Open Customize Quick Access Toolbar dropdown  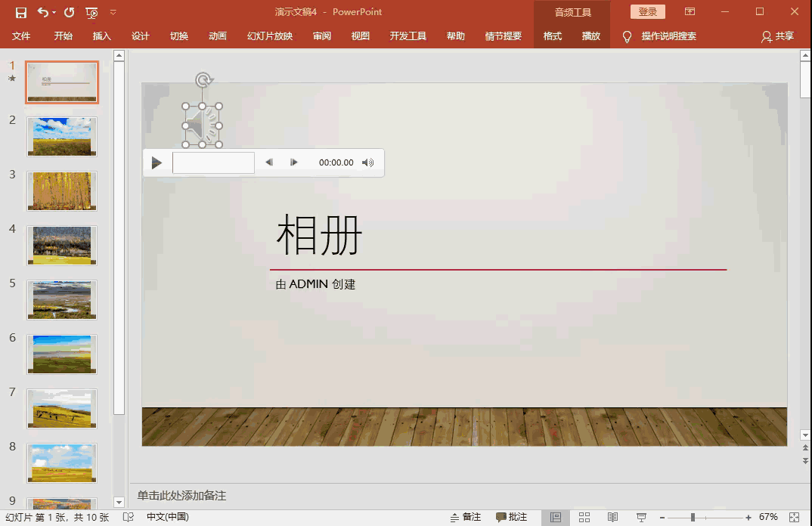(113, 12)
